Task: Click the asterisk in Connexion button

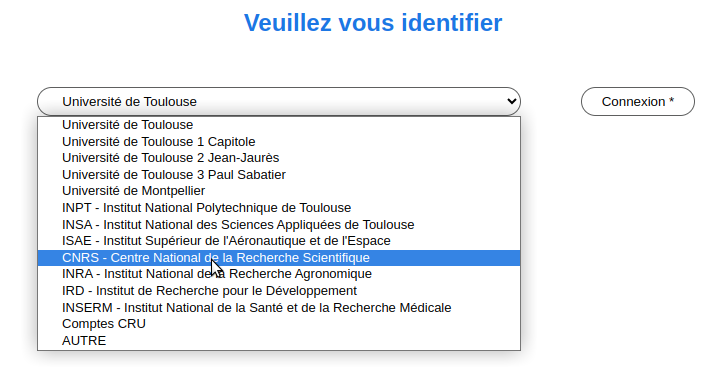Action: coord(671,100)
